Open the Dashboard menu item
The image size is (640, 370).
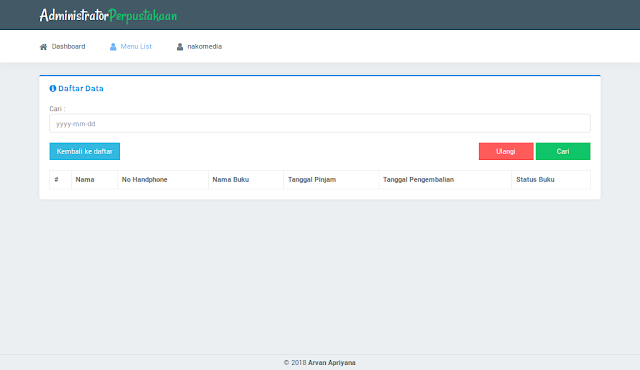(62, 47)
